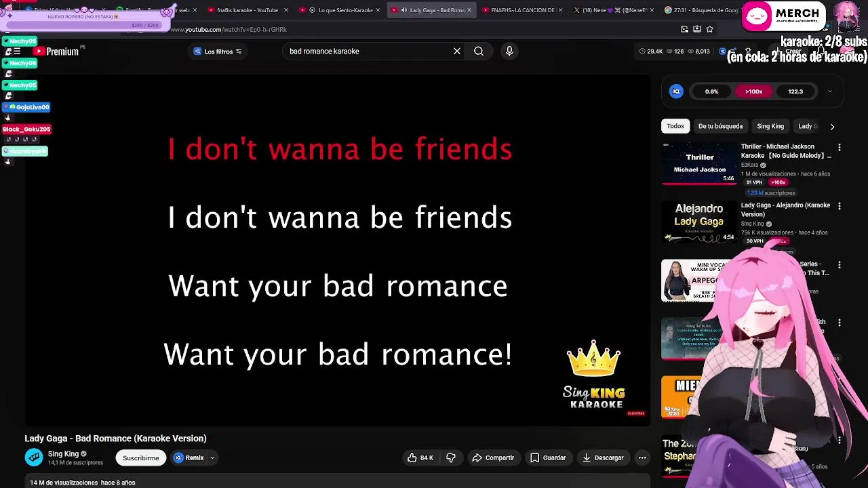Open Sing King channel avatar
This screenshot has height=488, width=868.
34,457
